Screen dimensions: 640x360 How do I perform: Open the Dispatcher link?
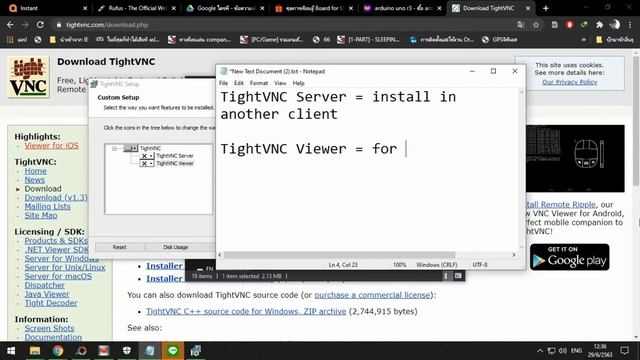tap(44, 285)
